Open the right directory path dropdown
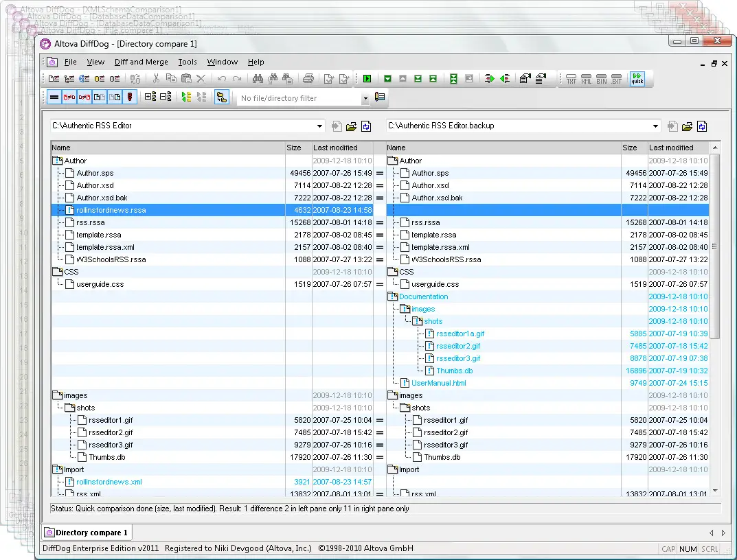 tap(655, 126)
